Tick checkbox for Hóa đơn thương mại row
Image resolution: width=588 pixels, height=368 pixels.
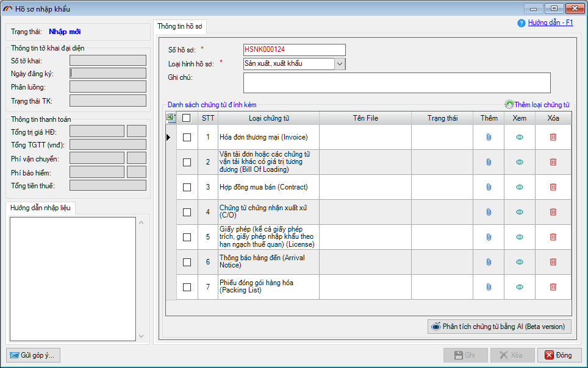(x=187, y=138)
